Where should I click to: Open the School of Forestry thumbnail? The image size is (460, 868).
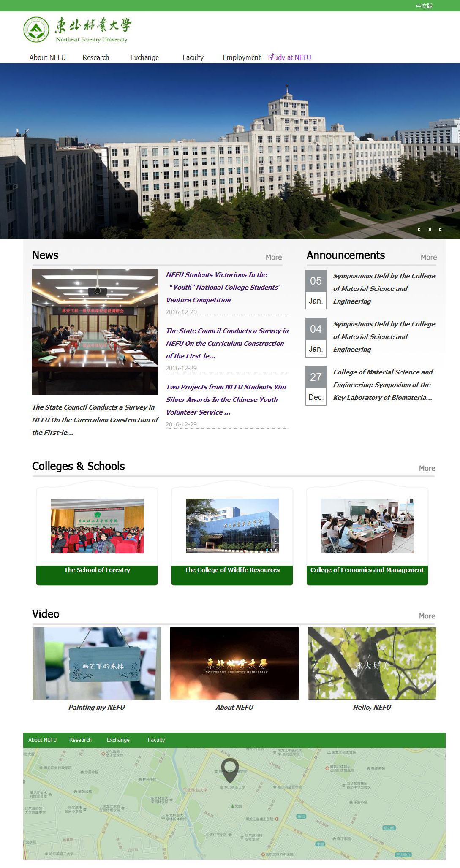97,526
